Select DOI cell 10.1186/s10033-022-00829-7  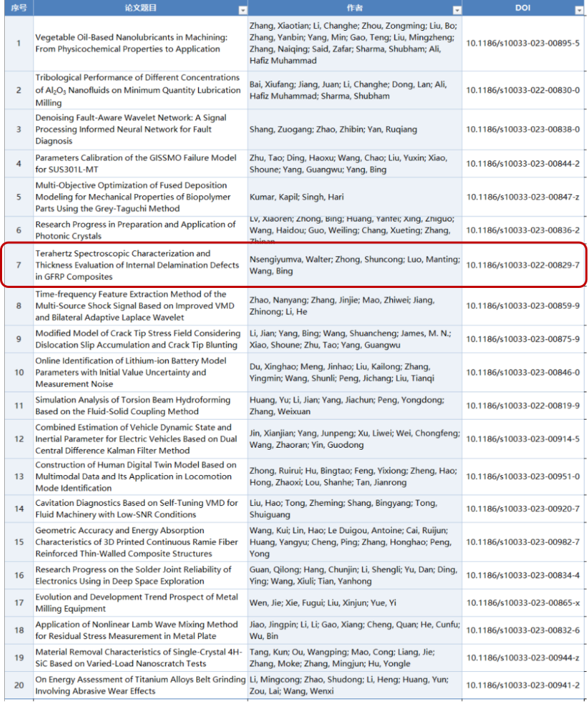point(523,265)
